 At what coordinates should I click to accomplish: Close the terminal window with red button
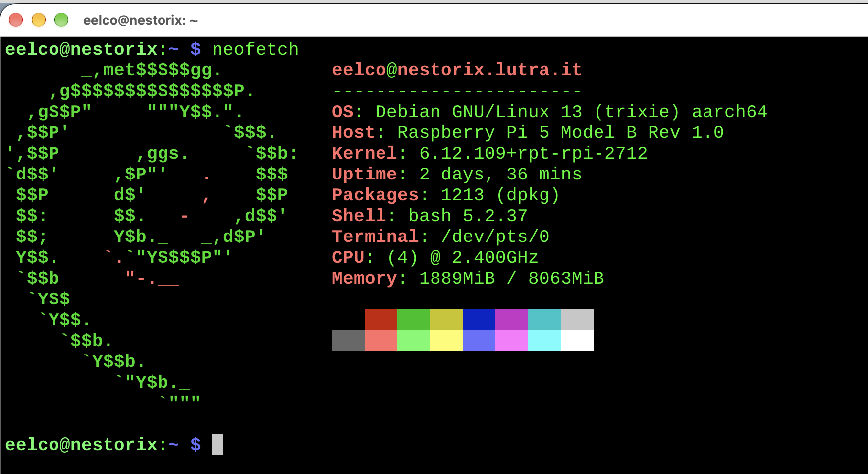(16, 20)
